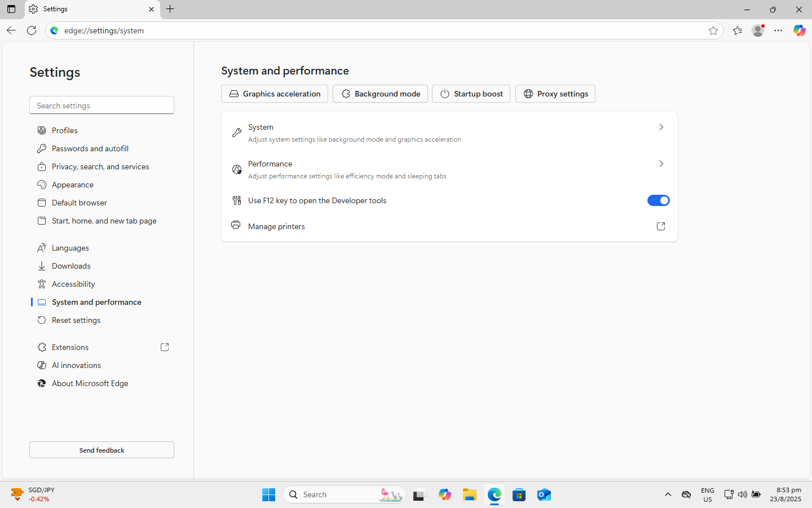Open Outlook from taskbar
The height and width of the screenshot is (508, 812).
(x=544, y=494)
